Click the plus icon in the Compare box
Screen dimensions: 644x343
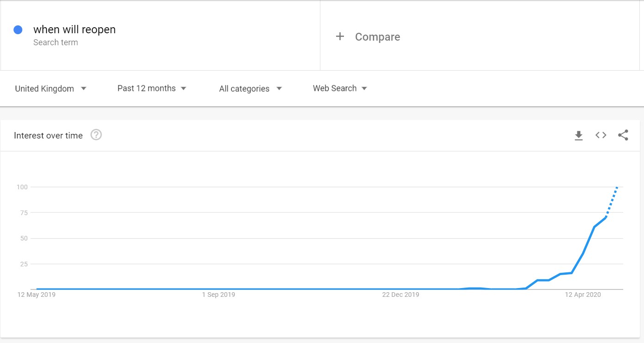click(x=340, y=36)
